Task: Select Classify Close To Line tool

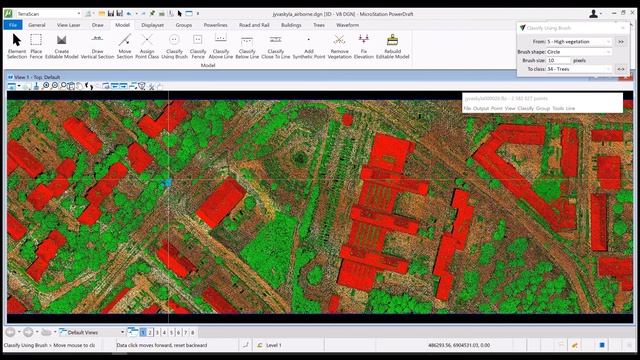Action: [x=276, y=46]
